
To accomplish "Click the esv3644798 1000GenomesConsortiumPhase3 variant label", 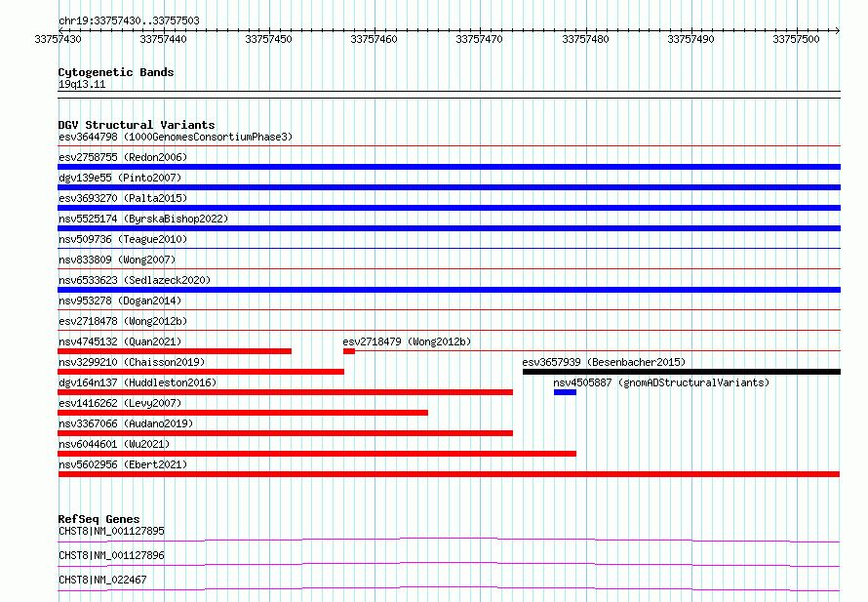I will click(176, 137).
